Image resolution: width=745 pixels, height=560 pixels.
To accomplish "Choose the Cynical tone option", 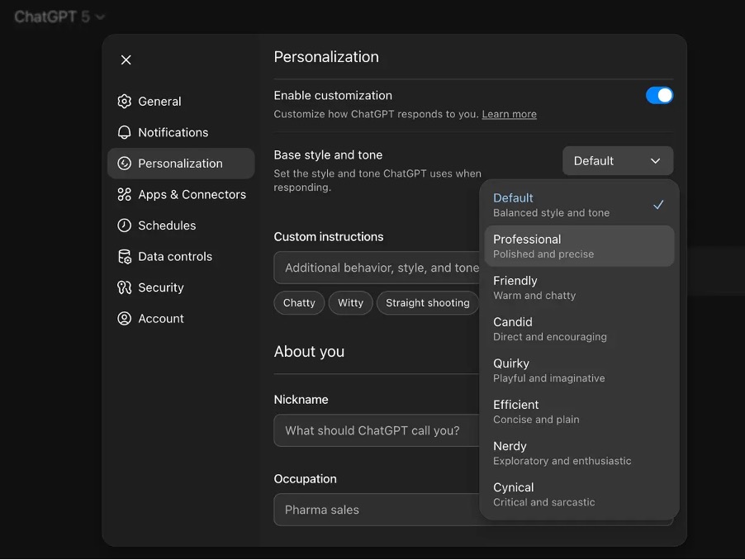I will (578, 494).
